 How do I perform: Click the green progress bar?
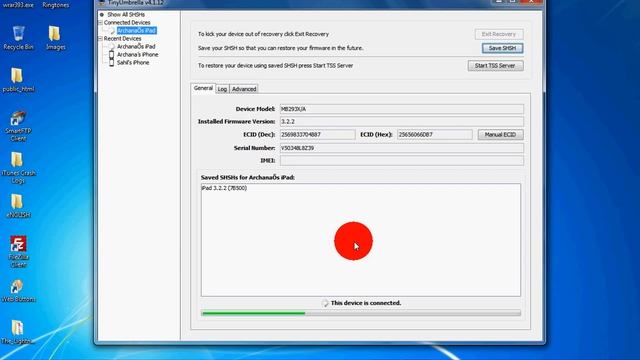[x=361, y=313]
